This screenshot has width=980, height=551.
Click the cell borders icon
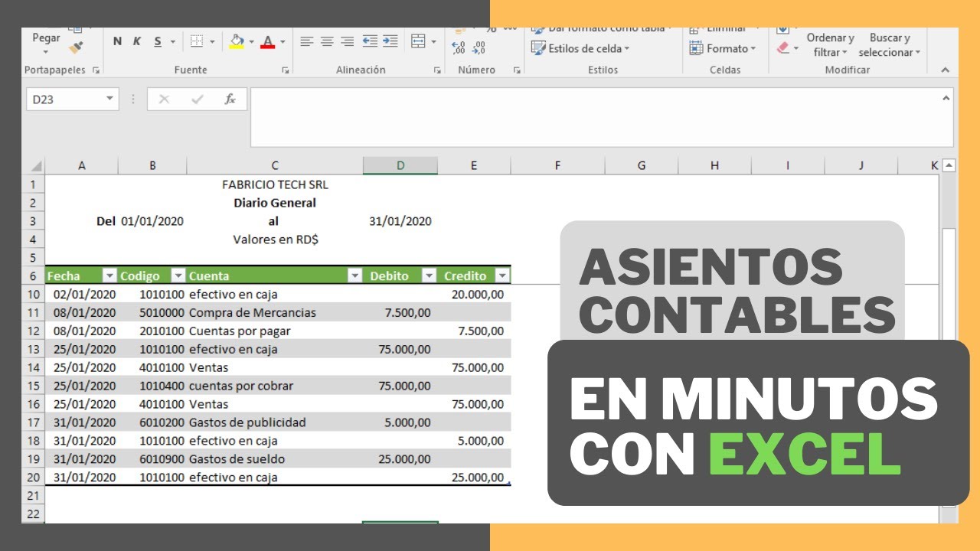point(197,41)
